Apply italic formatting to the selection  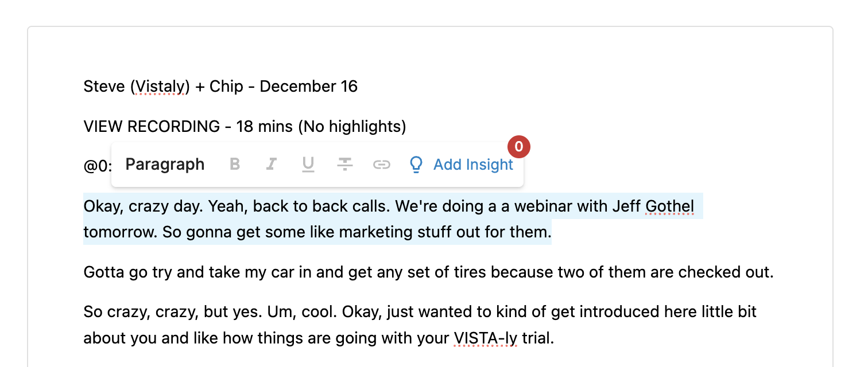tap(271, 165)
